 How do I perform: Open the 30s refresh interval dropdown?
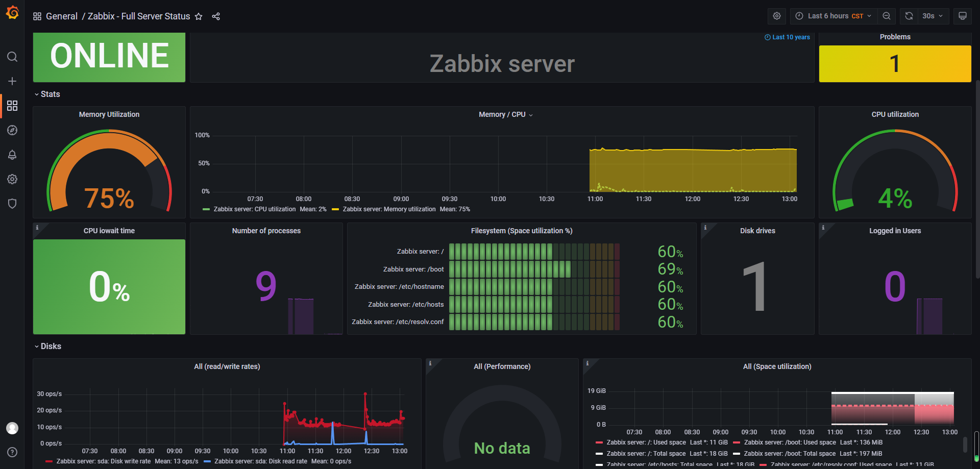point(934,16)
